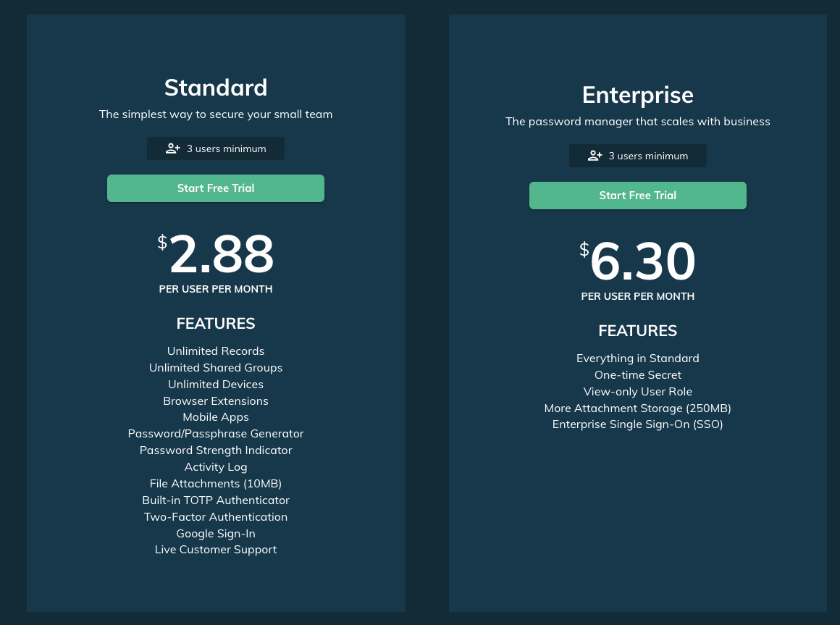Click the Built-in TOTP Authenticator feature
Viewport: 840px width, 625px height.
[216, 500]
